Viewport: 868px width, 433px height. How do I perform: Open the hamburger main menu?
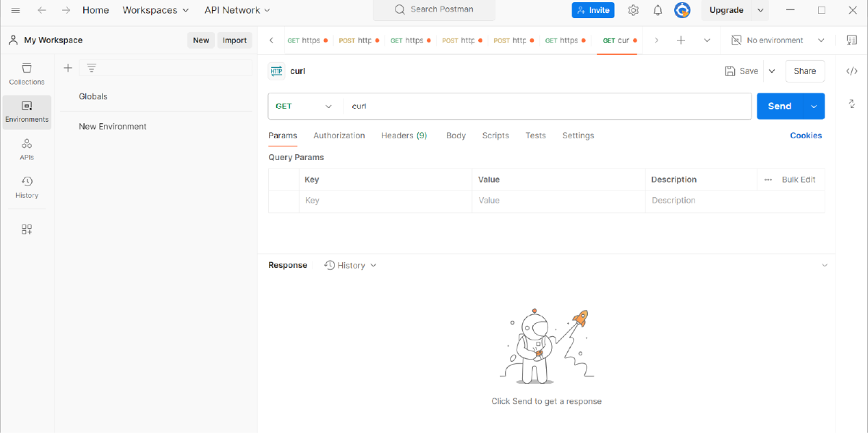pyautogui.click(x=15, y=10)
